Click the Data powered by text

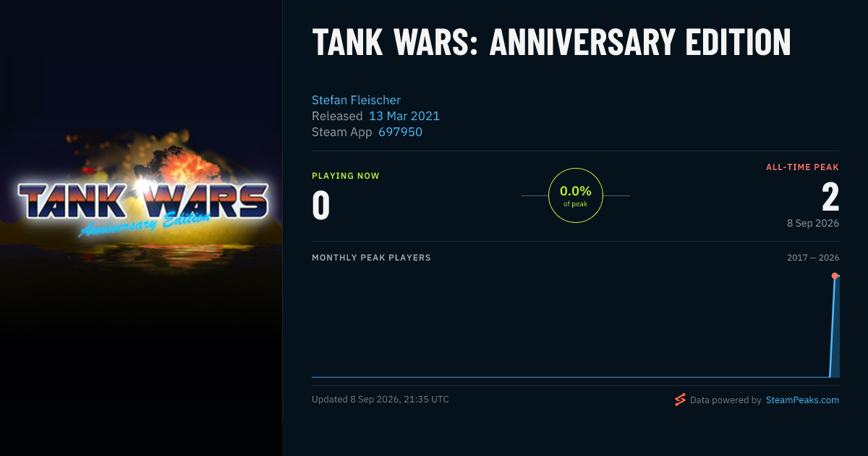click(x=726, y=400)
